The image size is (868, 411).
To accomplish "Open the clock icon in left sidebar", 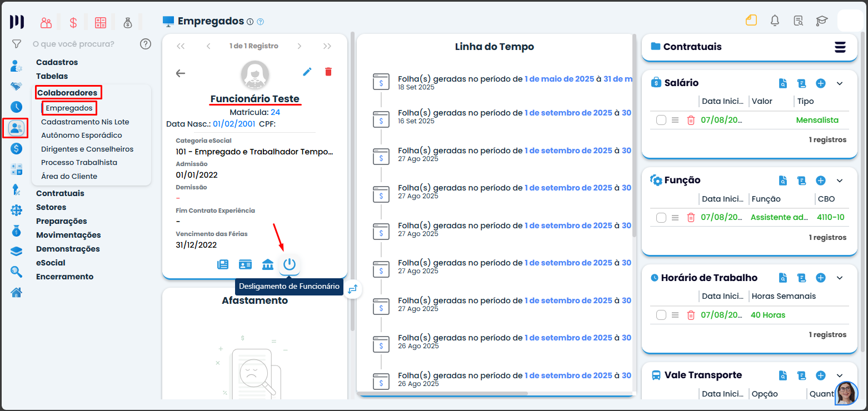I will [x=17, y=107].
